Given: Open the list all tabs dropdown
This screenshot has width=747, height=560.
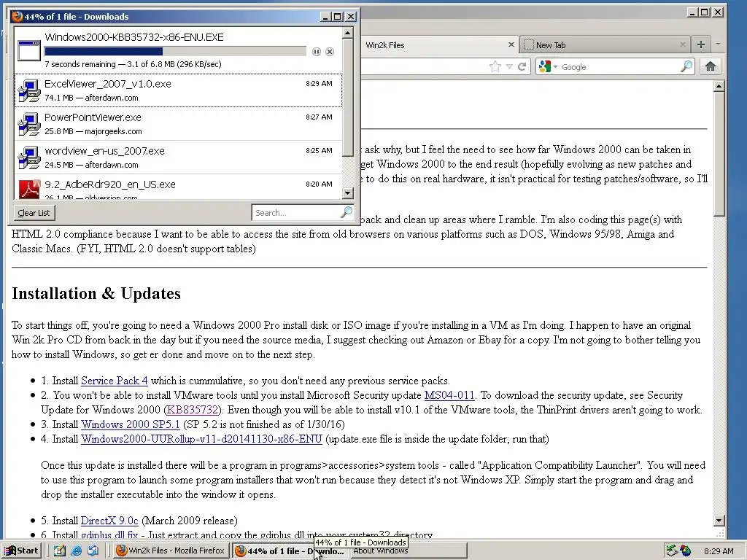Looking at the screenshot, I should coord(718,44).
